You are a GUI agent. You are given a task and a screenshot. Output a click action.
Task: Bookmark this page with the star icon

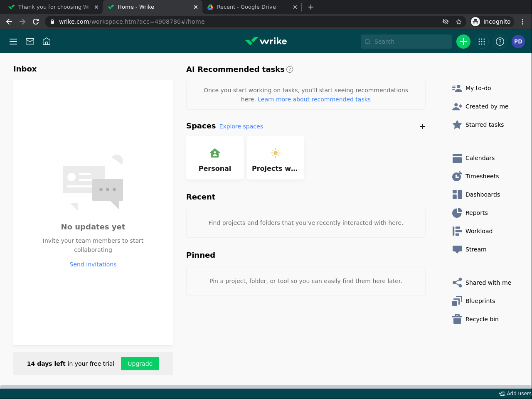tap(459, 22)
